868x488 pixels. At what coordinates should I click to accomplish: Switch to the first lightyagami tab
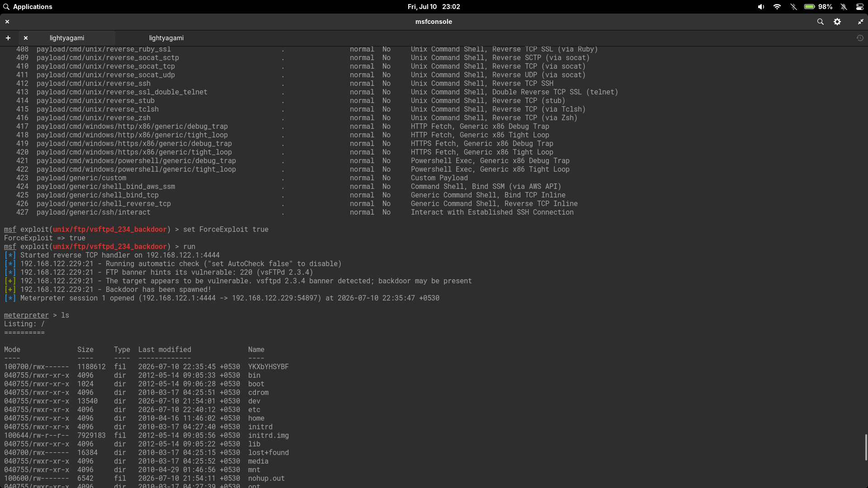pyautogui.click(x=67, y=38)
